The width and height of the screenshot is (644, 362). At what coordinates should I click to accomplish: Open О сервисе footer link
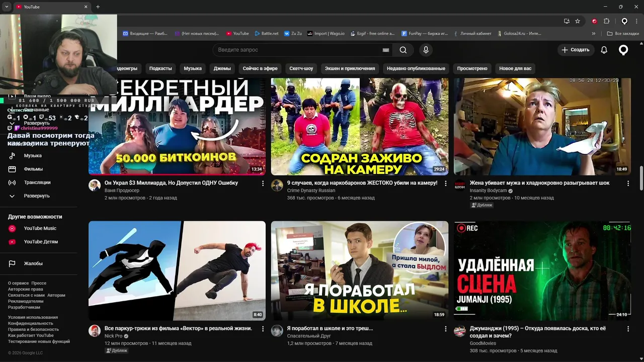(18, 284)
